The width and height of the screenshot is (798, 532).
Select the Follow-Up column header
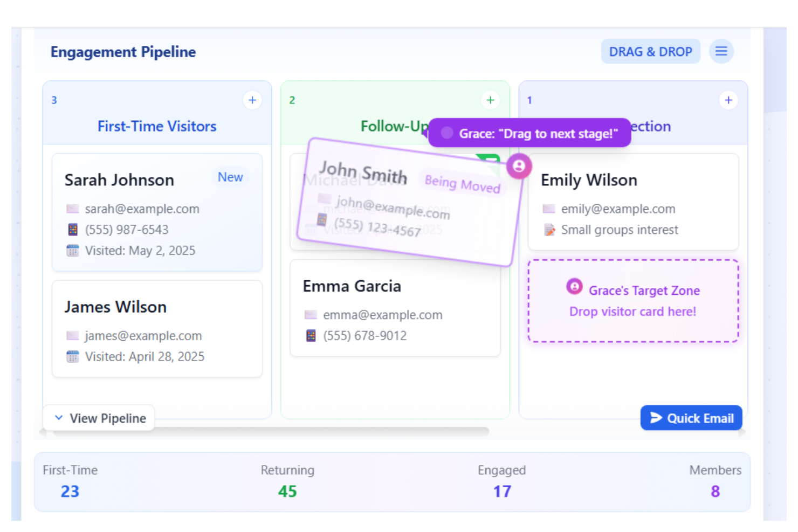[x=394, y=126]
